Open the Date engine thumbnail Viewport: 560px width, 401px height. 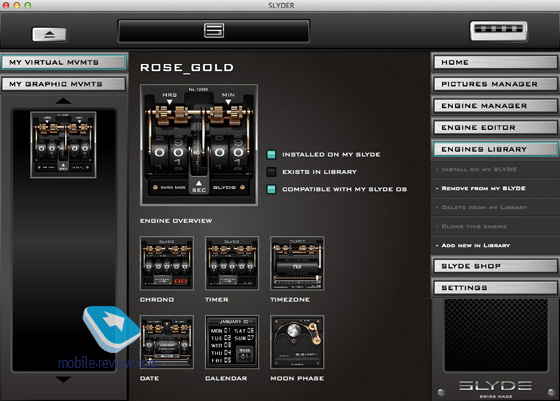point(167,342)
